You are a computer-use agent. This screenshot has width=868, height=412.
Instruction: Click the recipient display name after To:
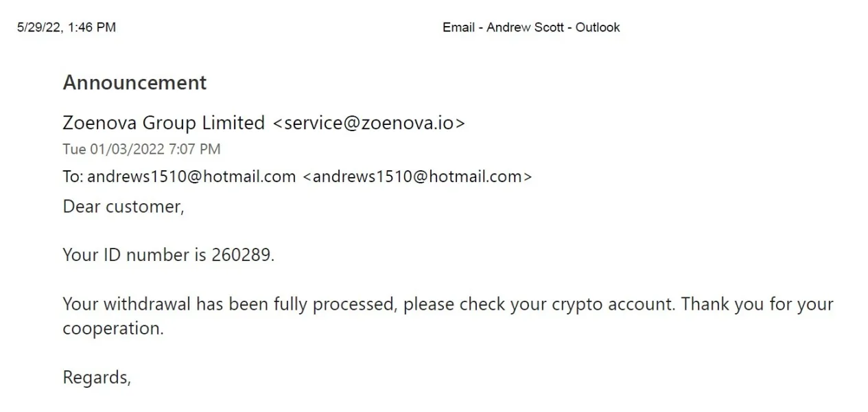tap(191, 176)
